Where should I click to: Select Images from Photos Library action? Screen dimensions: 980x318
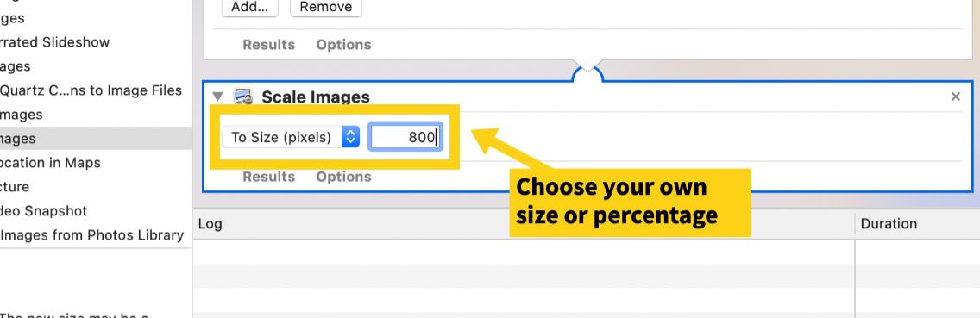(x=92, y=235)
